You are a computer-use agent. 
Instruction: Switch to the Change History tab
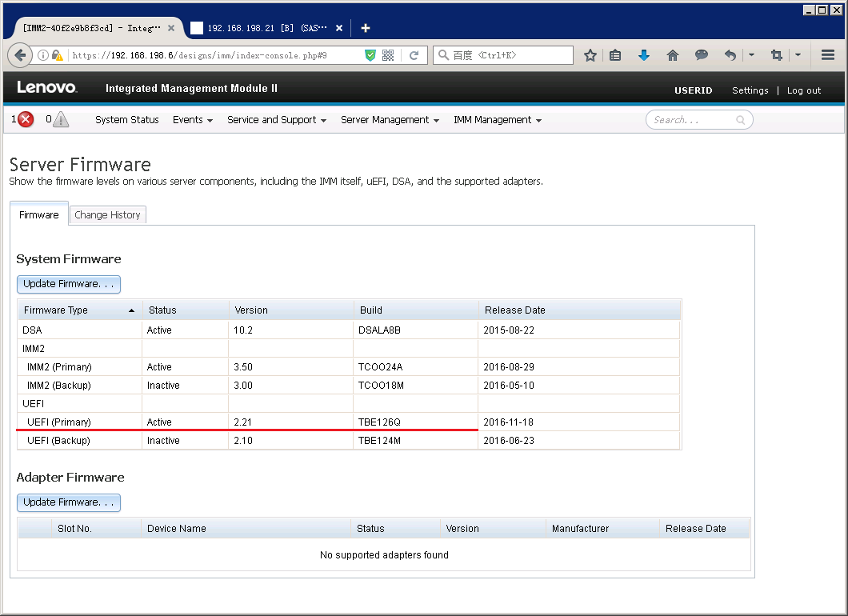click(108, 214)
